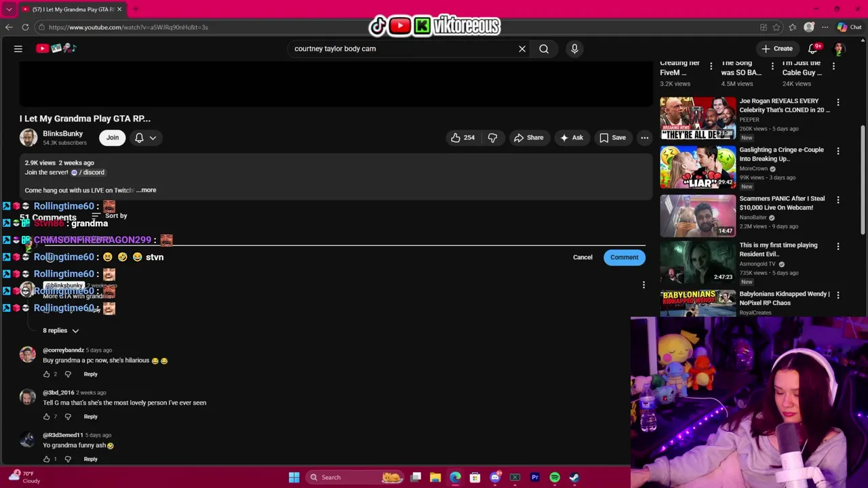This screenshot has height=488, width=868.
Task: Add this page to browser favorites star
Action: pyautogui.click(x=776, y=27)
